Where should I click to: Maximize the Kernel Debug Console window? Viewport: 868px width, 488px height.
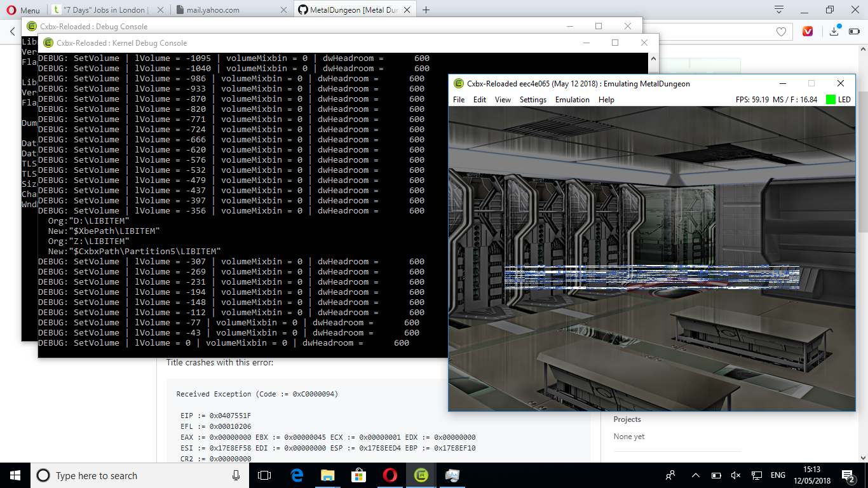point(615,43)
